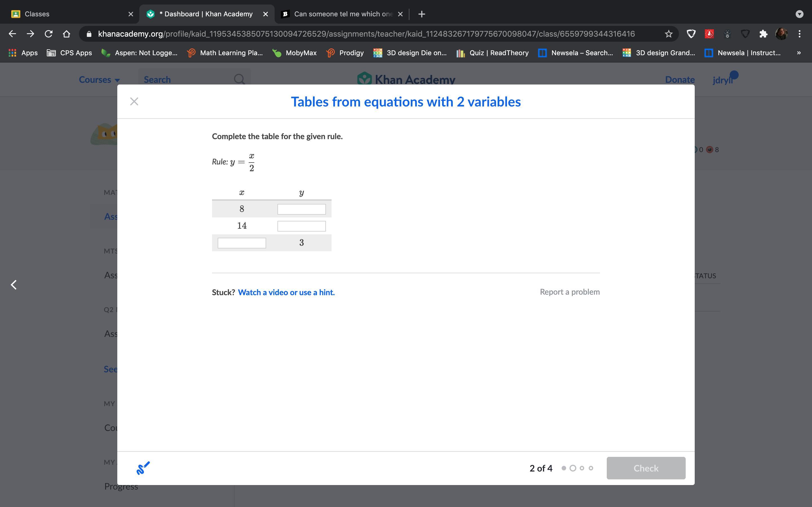This screenshot has width=812, height=507.
Task: Enter y value for x equals 8
Action: pyautogui.click(x=301, y=209)
